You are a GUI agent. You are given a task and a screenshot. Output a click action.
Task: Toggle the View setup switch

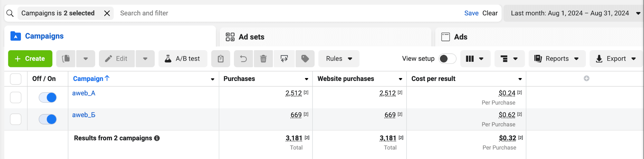[x=447, y=58]
